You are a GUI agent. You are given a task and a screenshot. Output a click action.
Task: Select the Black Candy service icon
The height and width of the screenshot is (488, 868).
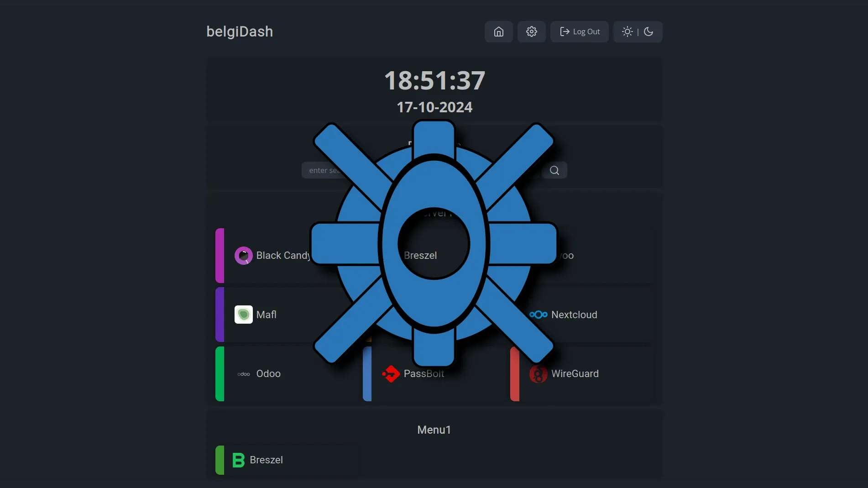243,255
